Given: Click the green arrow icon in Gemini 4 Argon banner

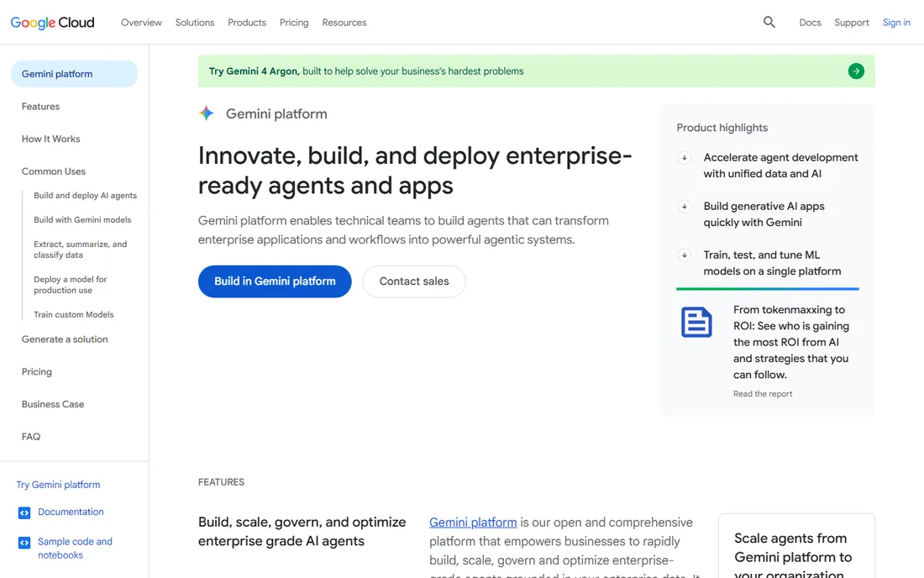Looking at the screenshot, I should pos(856,71).
